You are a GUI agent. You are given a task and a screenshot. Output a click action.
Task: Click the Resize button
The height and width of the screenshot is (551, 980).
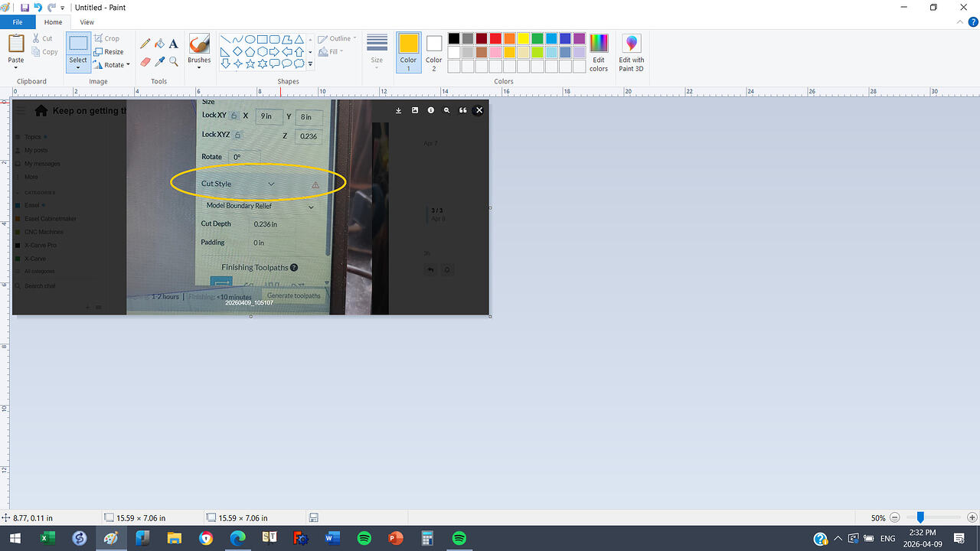(109, 52)
